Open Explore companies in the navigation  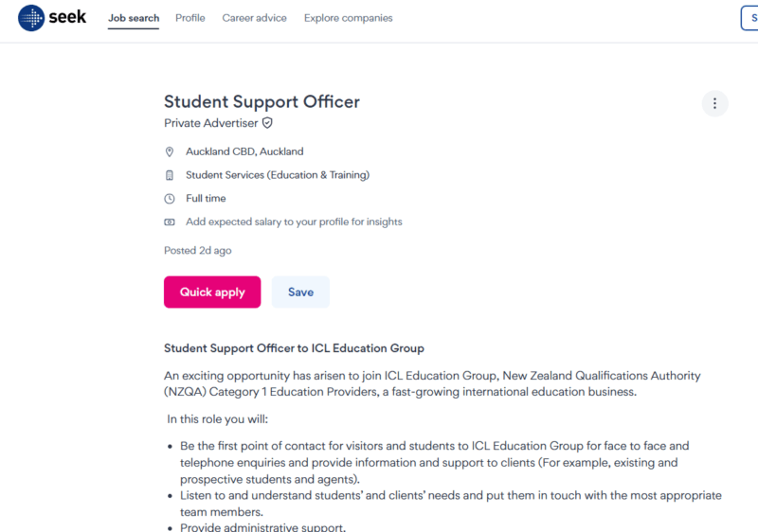pos(348,18)
